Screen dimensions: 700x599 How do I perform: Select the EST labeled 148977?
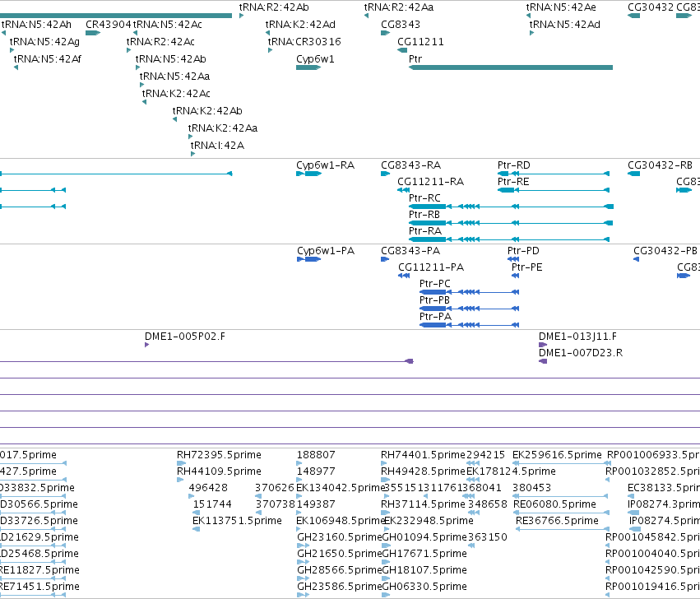click(x=316, y=471)
